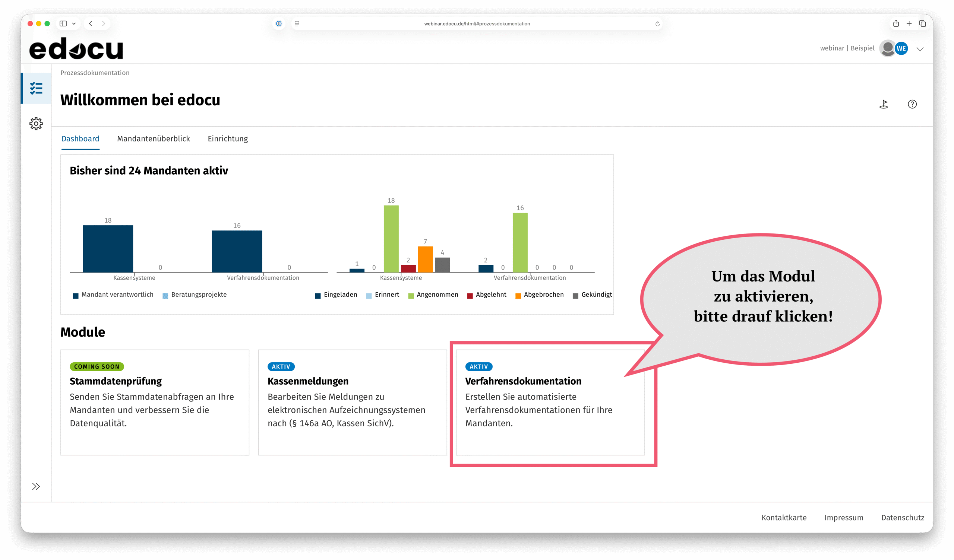Toggle the Abgebrochen legend entry
954x560 pixels.
pyautogui.click(x=543, y=295)
